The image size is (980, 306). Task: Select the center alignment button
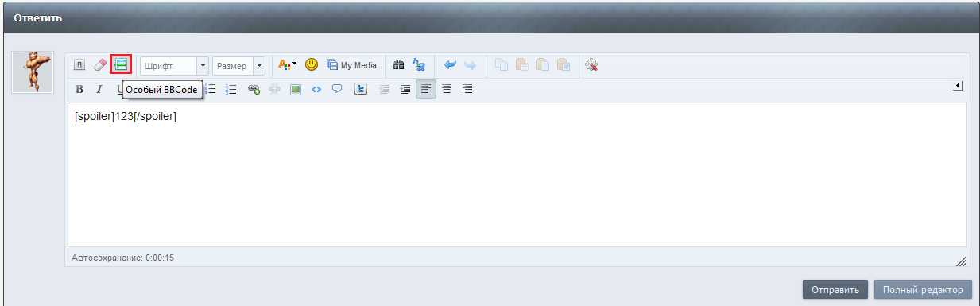pyautogui.click(x=447, y=89)
